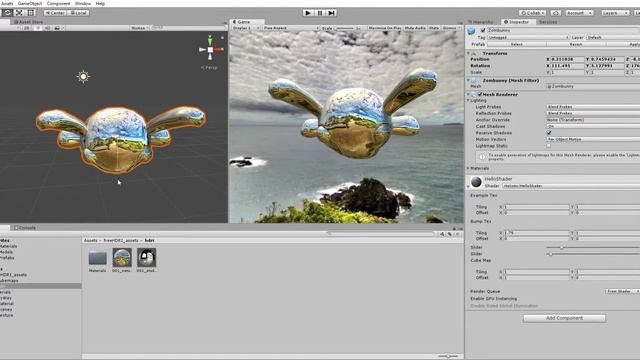Open the Cast Shadows dropdown
This screenshot has height=360, width=640.
pyautogui.click(x=593, y=126)
